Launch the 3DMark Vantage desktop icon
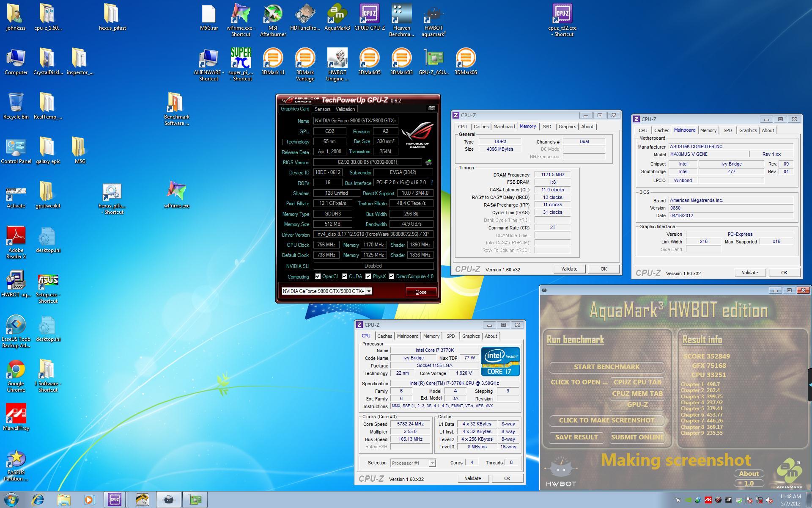 click(x=305, y=64)
